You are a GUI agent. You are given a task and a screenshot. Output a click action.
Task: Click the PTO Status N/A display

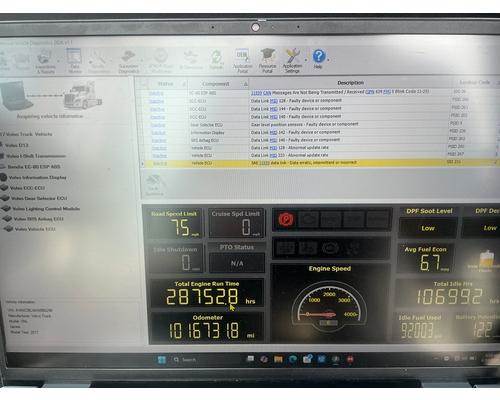[x=237, y=263]
